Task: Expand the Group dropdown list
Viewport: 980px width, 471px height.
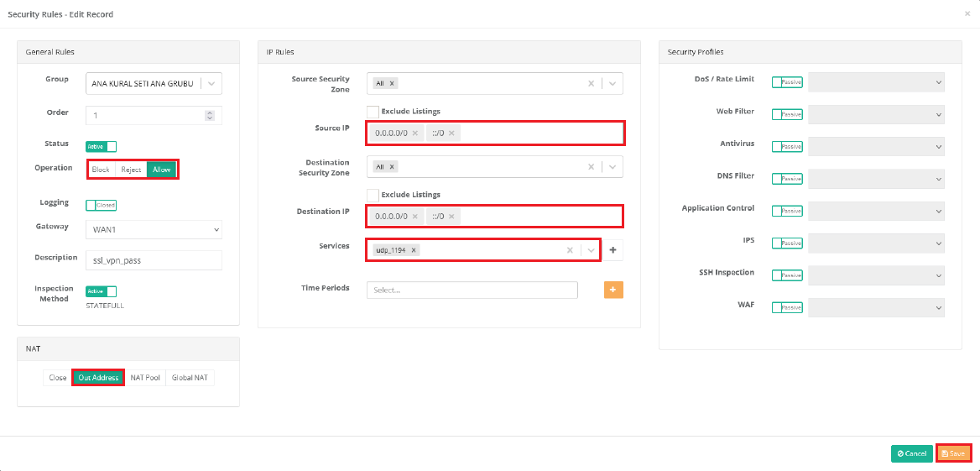Action: point(211,83)
